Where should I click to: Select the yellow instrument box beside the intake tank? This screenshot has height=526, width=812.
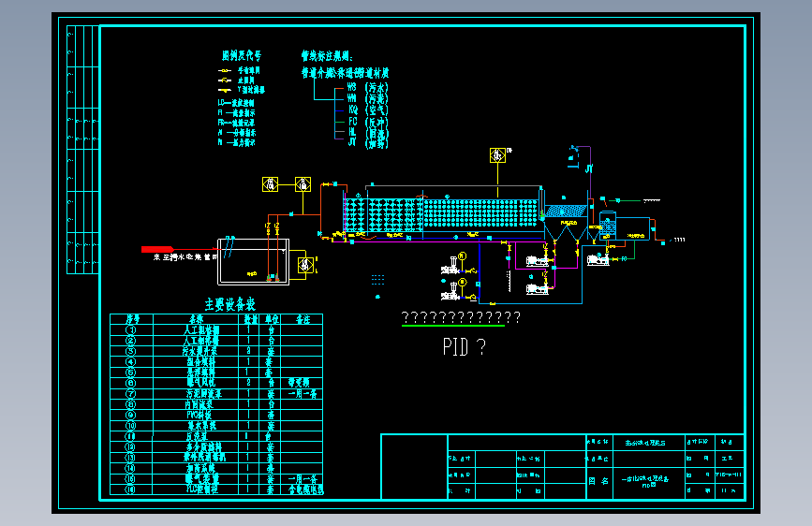point(305,265)
